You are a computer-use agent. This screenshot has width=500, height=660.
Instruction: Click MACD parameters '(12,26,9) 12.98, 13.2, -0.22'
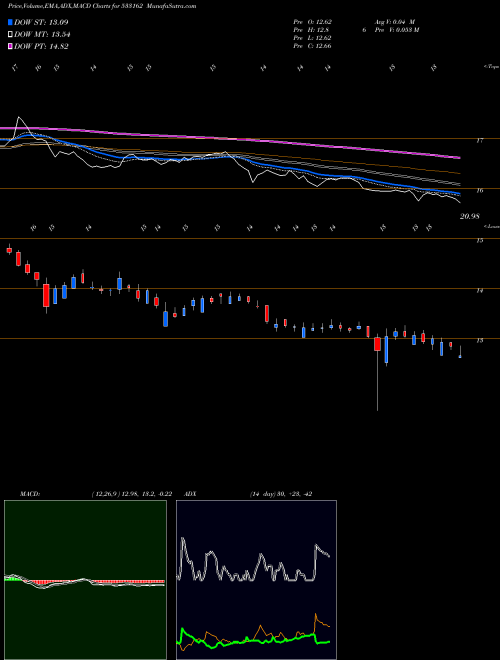(132, 494)
